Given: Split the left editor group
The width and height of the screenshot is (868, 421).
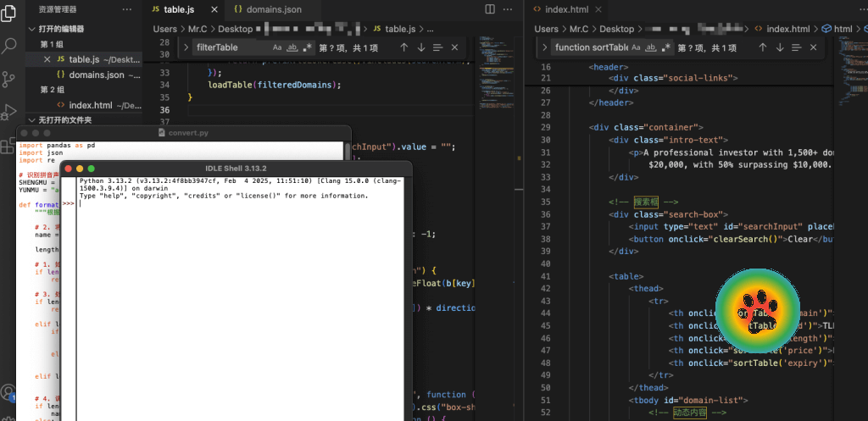Looking at the screenshot, I should tap(490, 9).
